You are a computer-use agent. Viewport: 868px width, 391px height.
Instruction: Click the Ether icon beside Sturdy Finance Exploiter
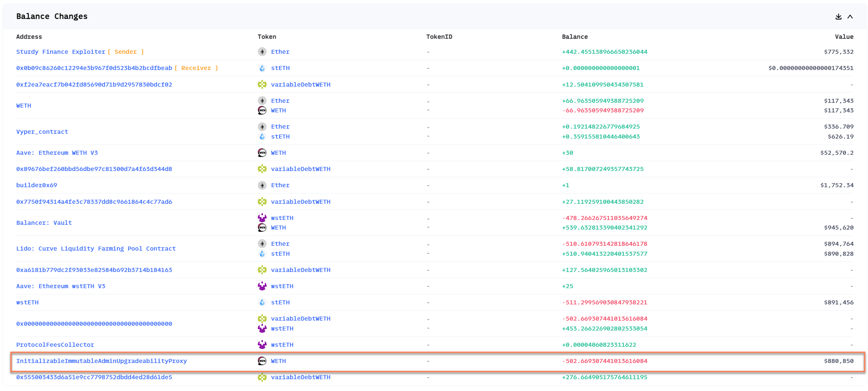262,52
